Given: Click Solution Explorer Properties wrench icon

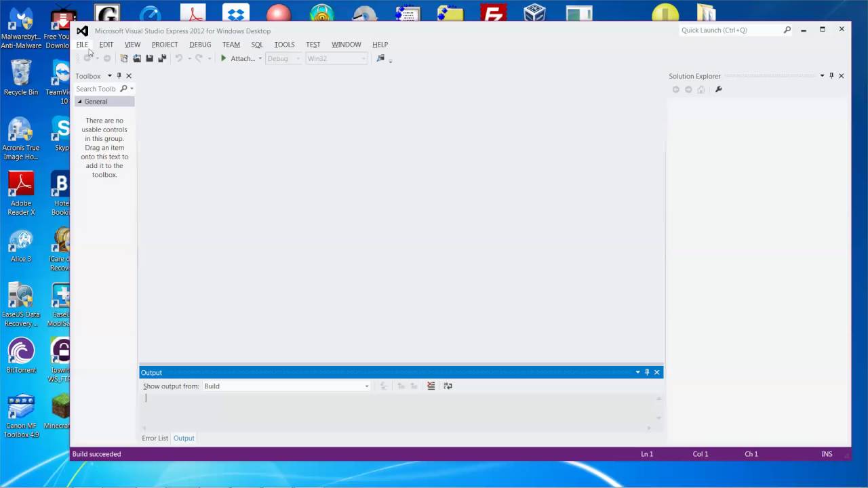Looking at the screenshot, I should point(718,89).
